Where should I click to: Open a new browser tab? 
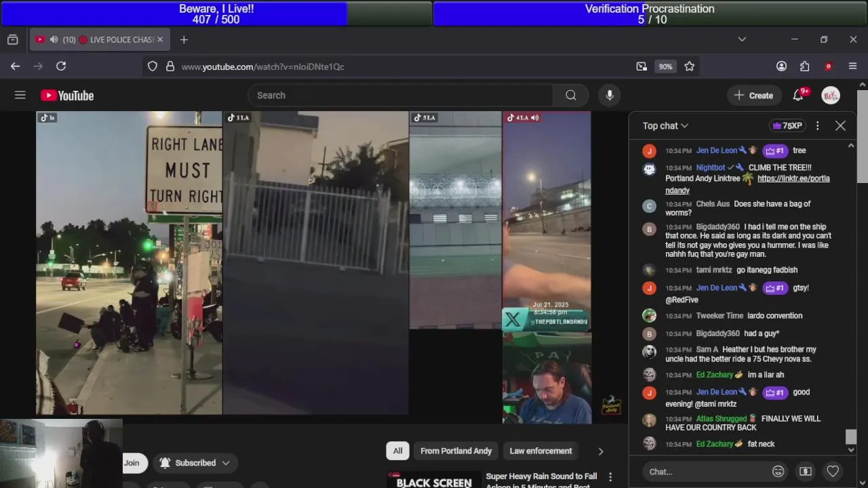184,39
